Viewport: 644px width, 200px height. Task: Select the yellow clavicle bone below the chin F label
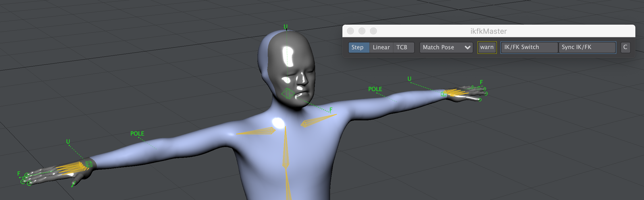tap(318, 120)
